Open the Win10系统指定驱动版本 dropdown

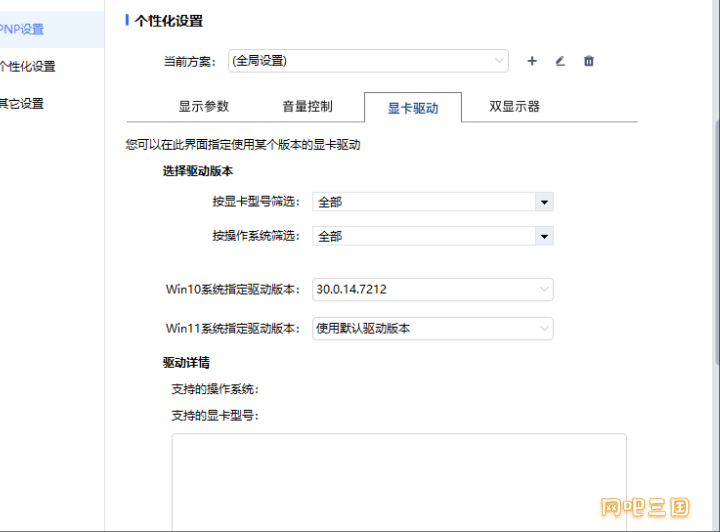432,290
